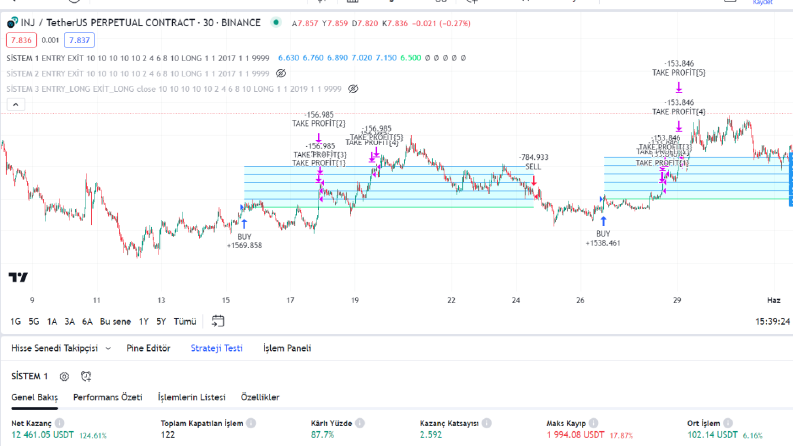Viewport: 793px width, 446px height.
Task: Click the TAKE PROFİT[5] -153.846 top label
Action: (x=679, y=68)
